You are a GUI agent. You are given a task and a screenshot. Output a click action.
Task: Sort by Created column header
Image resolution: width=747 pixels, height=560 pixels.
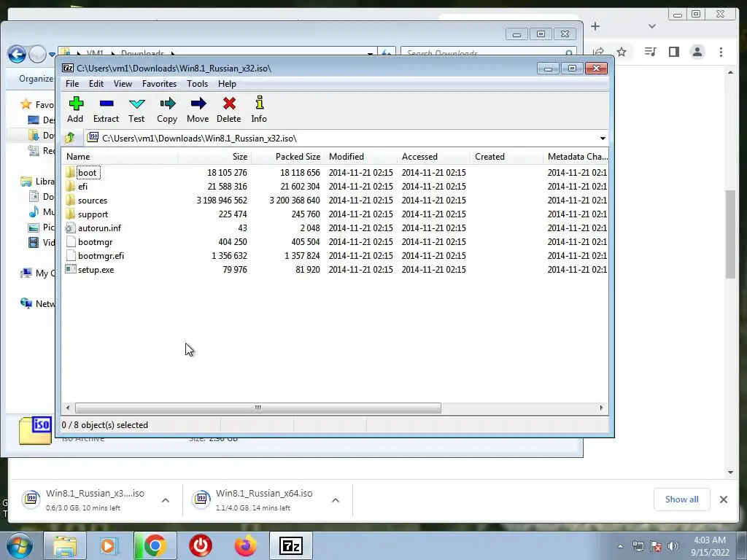coord(506,157)
